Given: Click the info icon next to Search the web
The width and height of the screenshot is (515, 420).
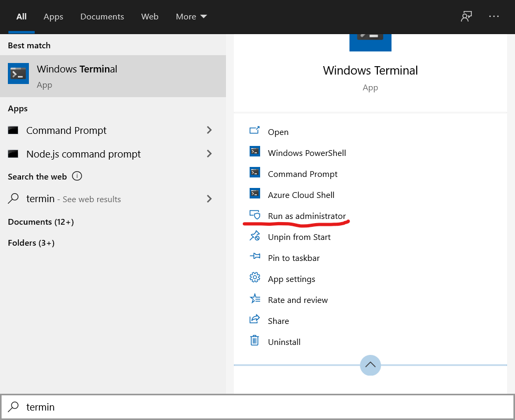Looking at the screenshot, I should pos(77,176).
